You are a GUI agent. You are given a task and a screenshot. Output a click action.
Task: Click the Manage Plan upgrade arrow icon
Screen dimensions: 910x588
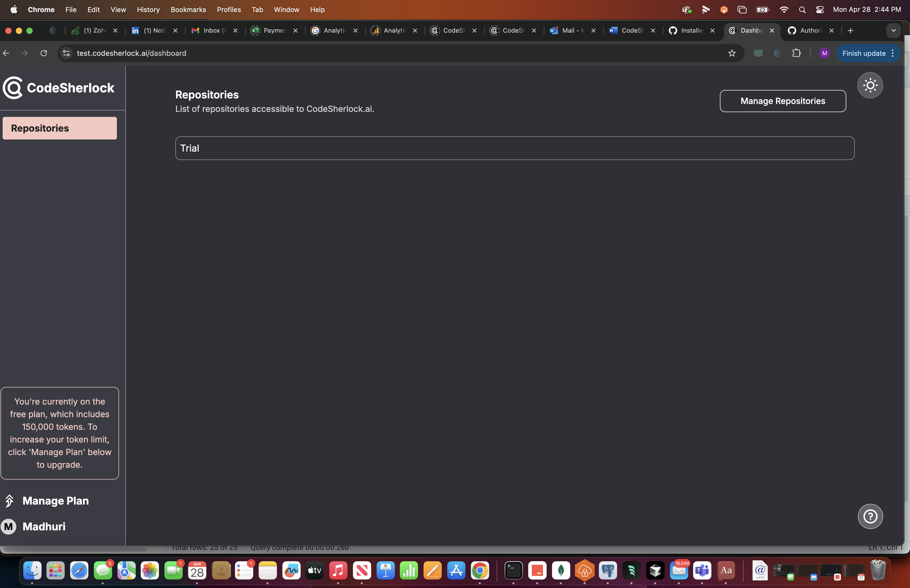point(9,501)
